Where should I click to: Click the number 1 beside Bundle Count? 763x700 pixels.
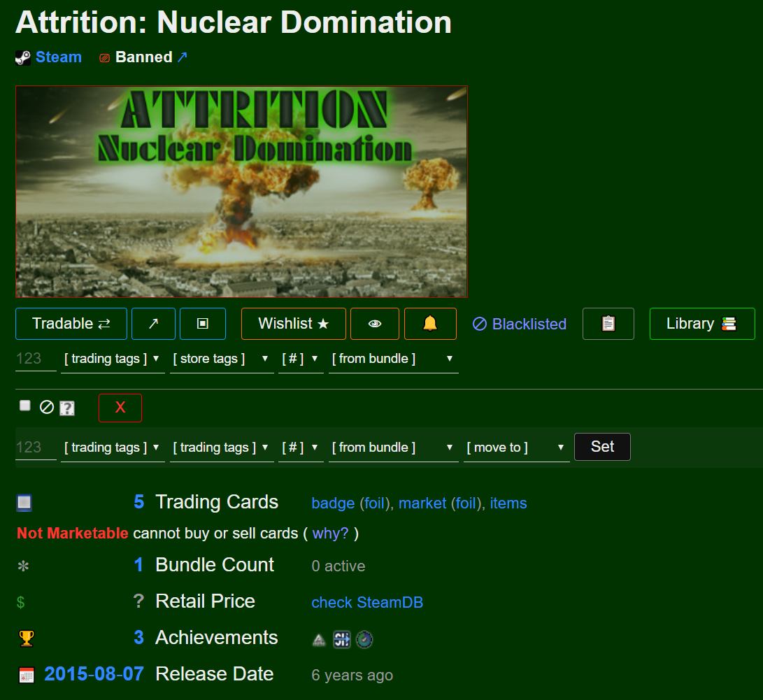(138, 565)
